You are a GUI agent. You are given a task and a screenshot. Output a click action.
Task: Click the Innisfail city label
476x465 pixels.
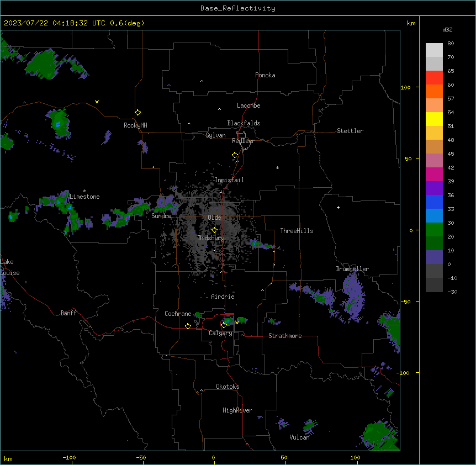coord(229,180)
